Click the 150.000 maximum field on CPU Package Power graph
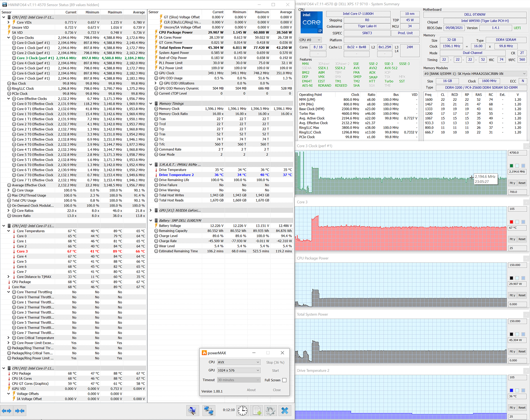This screenshot has width=530, height=420. [x=518, y=265]
